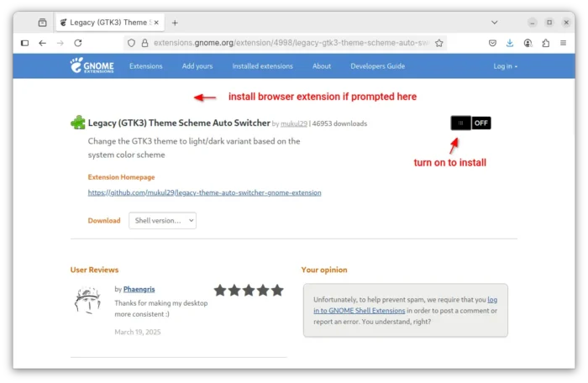The height and width of the screenshot is (383, 588).
Task: Expand the list all tabs chevron
Action: pyautogui.click(x=495, y=23)
